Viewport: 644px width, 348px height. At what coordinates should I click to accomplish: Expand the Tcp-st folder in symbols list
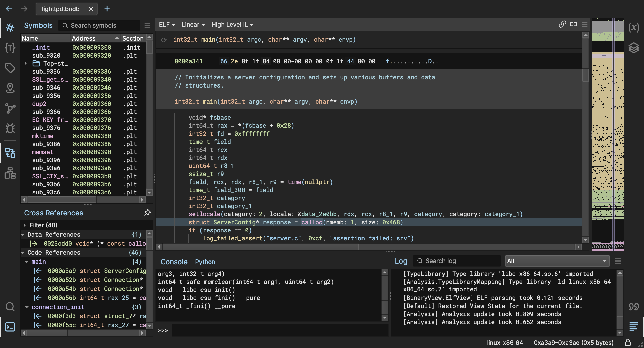tap(26, 64)
